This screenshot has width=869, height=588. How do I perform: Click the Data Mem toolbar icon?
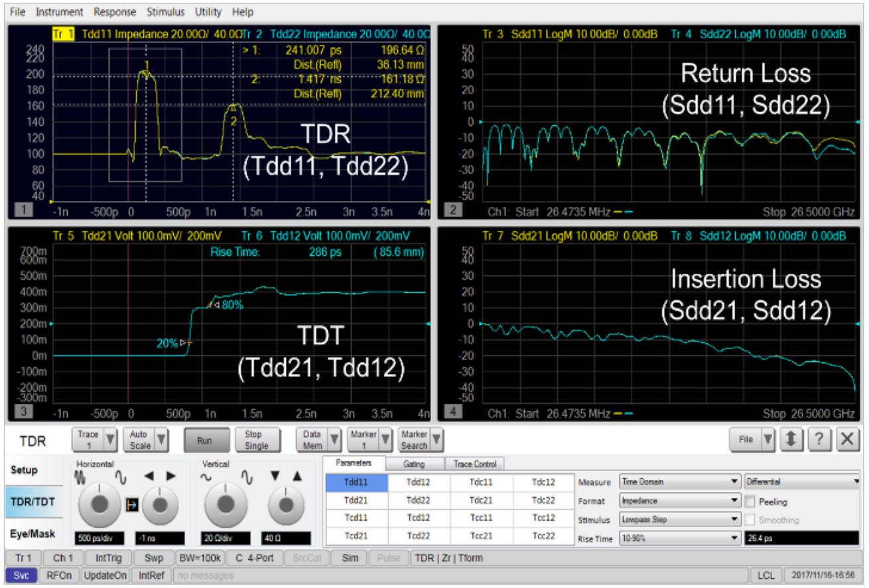[x=312, y=438]
